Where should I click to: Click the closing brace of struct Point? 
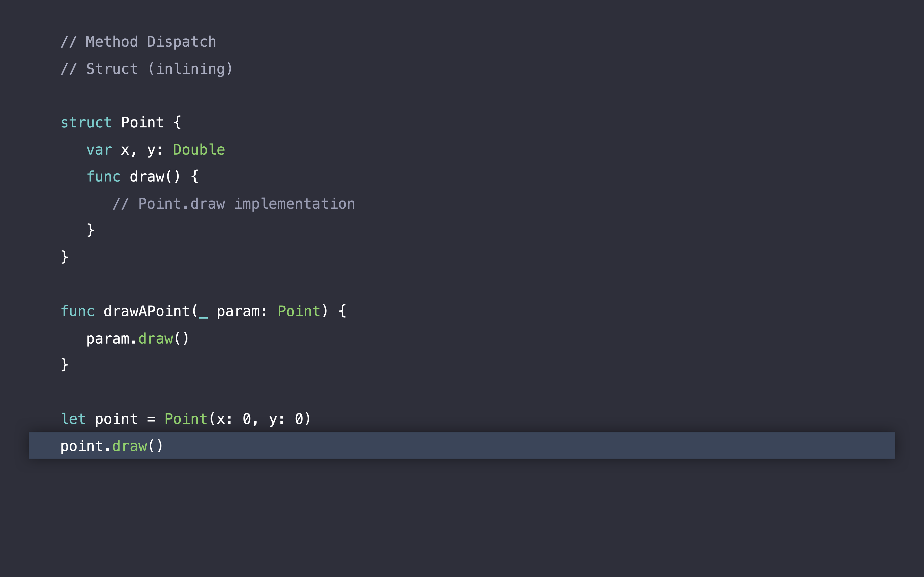[x=64, y=257]
